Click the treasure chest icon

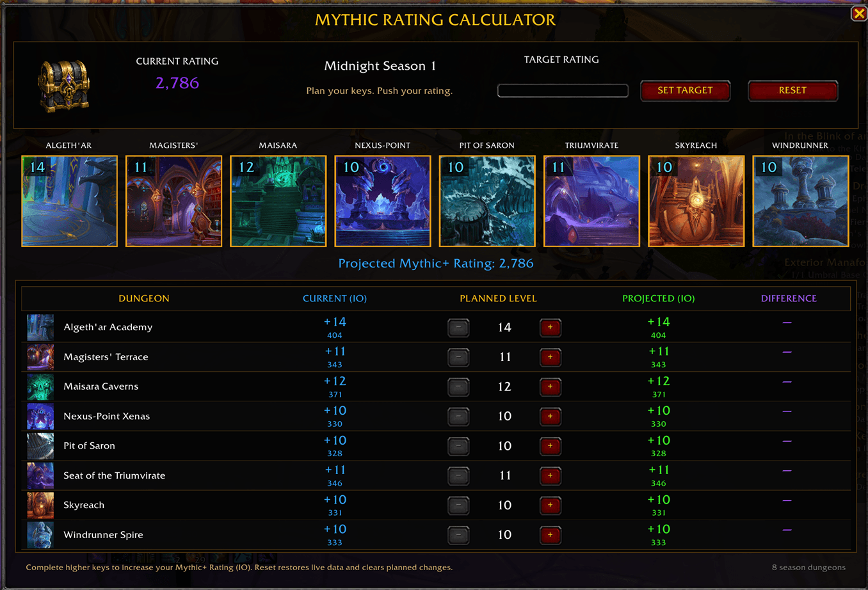tap(64, 86)
